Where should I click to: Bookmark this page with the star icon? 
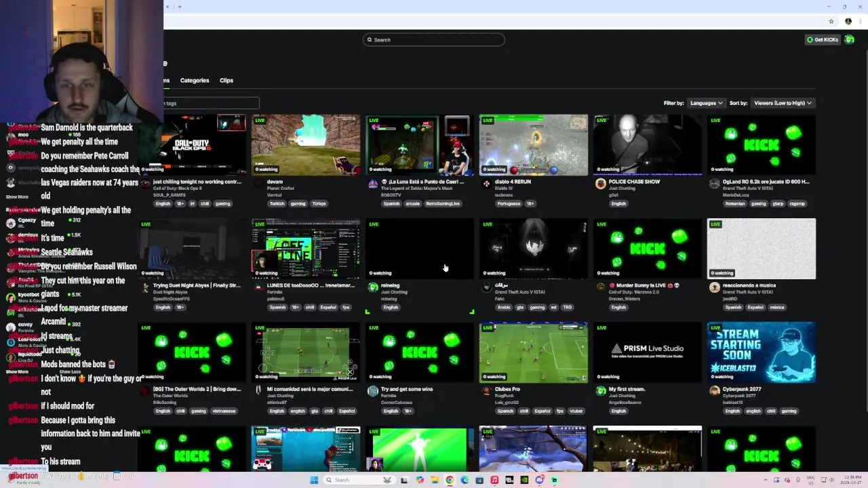point(831,21)
